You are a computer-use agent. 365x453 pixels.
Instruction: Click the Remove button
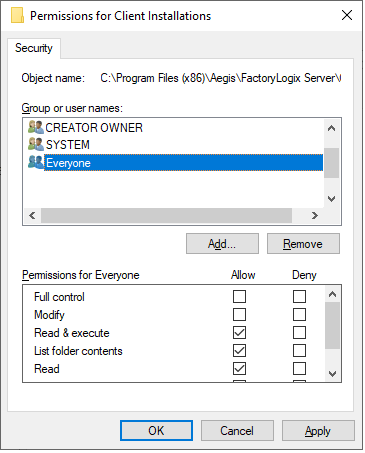(x=303, y=244)
